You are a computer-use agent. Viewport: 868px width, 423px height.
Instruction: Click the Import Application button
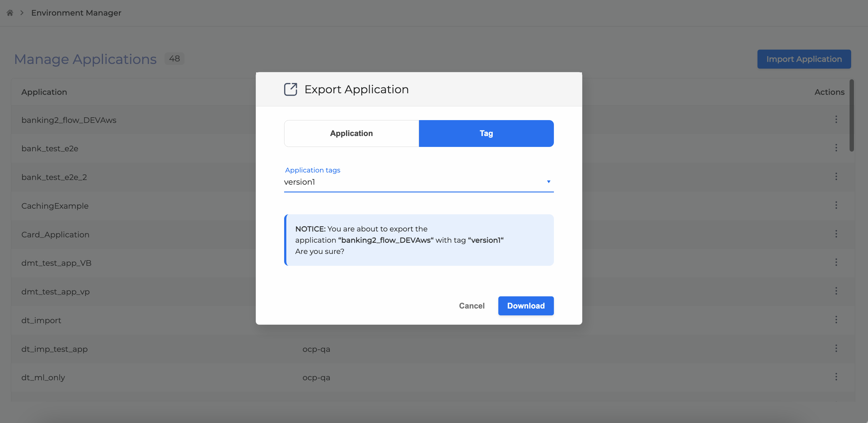[x=804, y=59]
